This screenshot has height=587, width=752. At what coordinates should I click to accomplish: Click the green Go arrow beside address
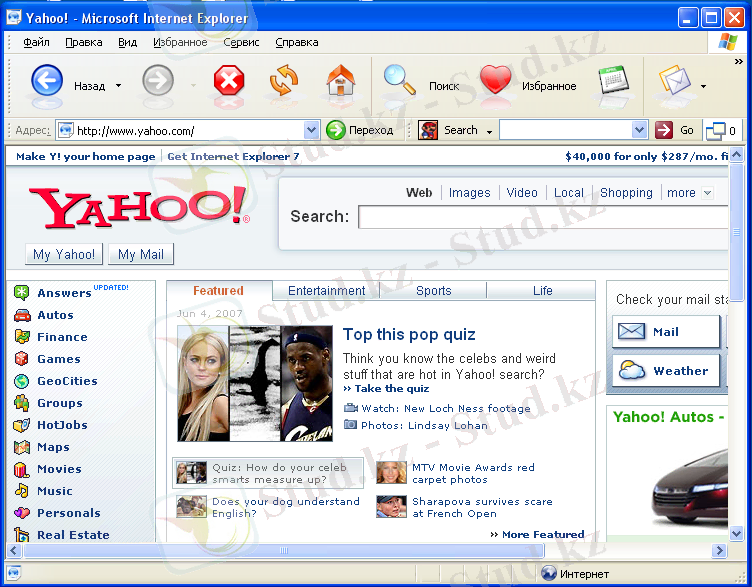point(336,130)
